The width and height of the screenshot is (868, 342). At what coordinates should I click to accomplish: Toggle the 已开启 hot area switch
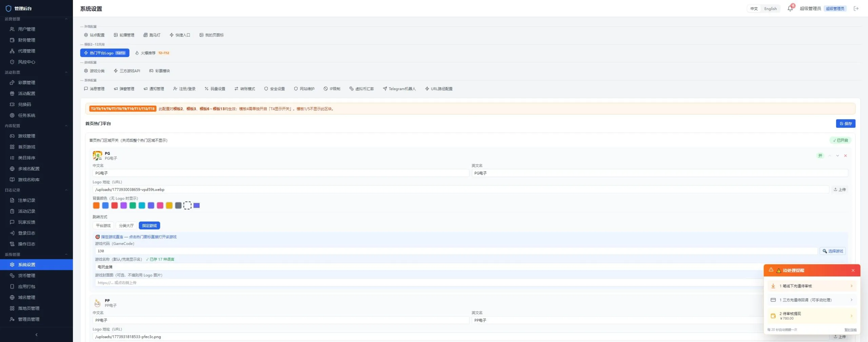coord(840,140)
